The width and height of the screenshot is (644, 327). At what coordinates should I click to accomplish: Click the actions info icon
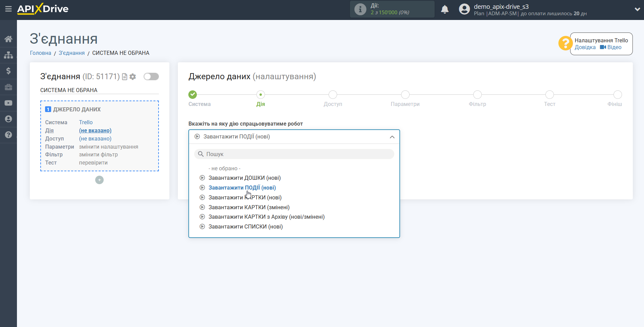pos(360,9)
